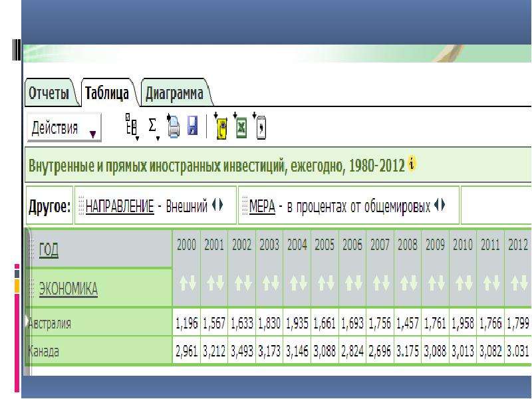Open the НАПРАВЛЕНИЕ dimension link
The image size is (532, 399).
[120, 206]
